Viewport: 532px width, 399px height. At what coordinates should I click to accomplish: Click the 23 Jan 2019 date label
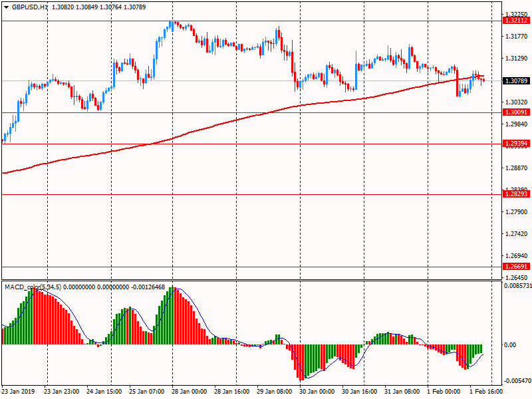pyautogui.click(x=19, y=392)
